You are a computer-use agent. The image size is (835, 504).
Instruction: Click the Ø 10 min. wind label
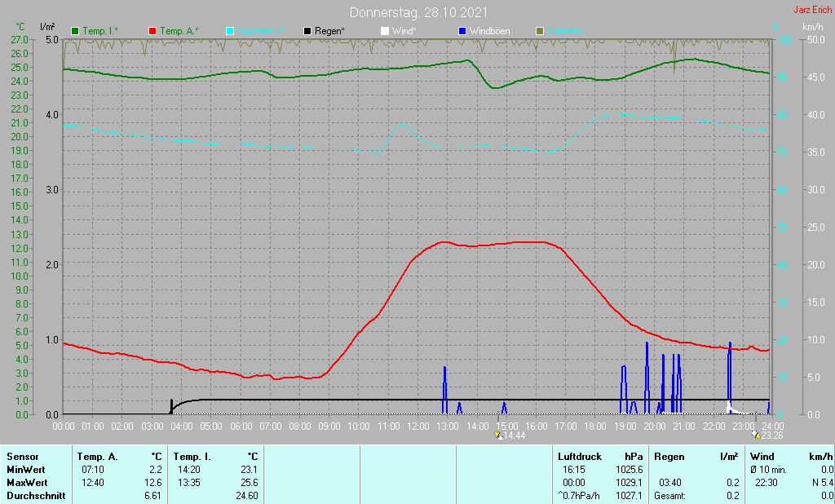tap(768, 470)
